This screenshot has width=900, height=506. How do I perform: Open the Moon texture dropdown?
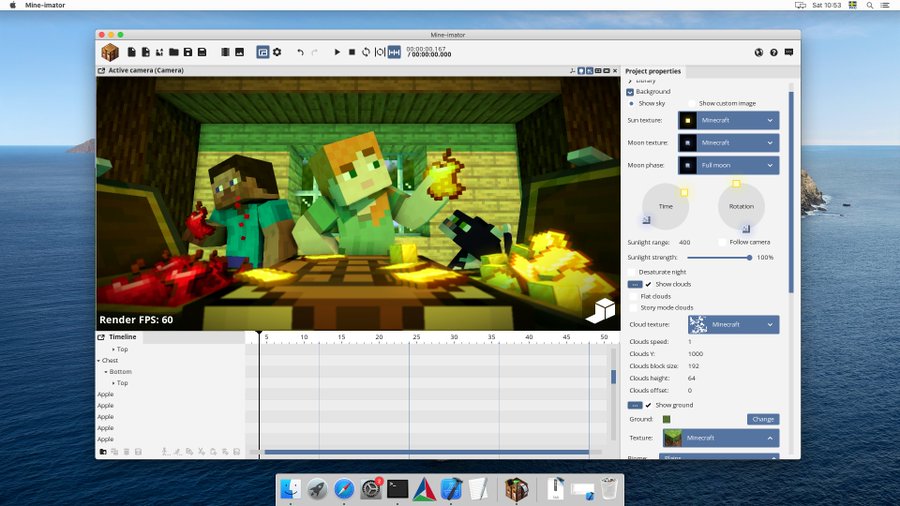click(728, 143)
